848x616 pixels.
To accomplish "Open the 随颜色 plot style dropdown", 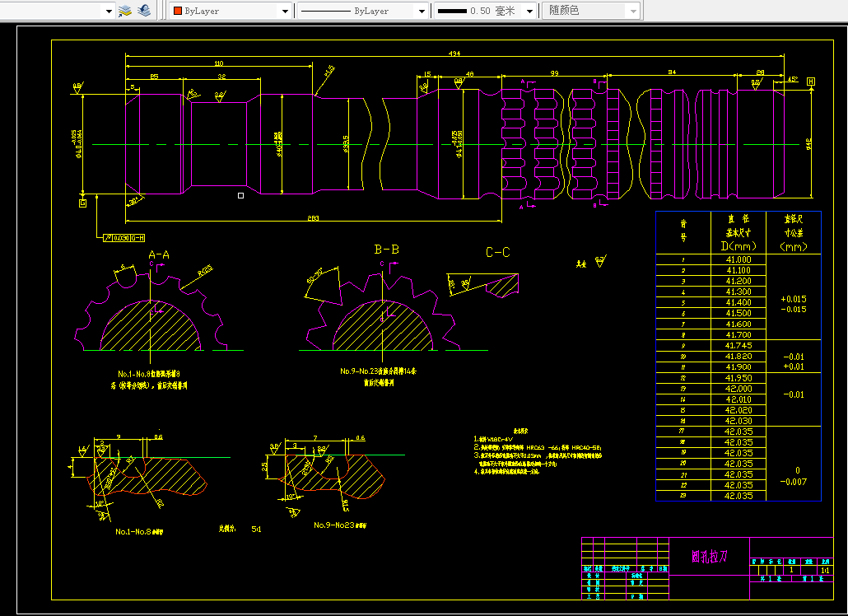I will (x=591, y=11).
